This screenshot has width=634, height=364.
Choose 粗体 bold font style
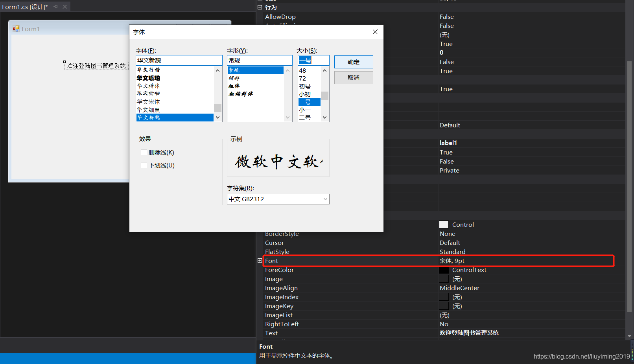pos(256,86)
